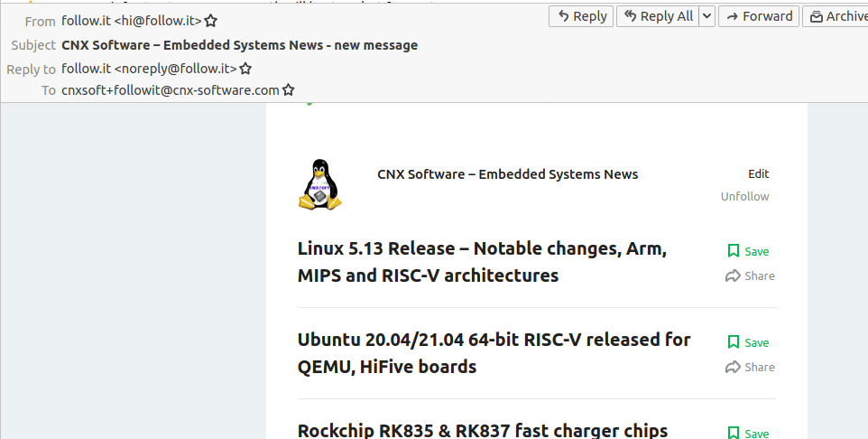
Task: Archive this email message
Action: [836, 16]
